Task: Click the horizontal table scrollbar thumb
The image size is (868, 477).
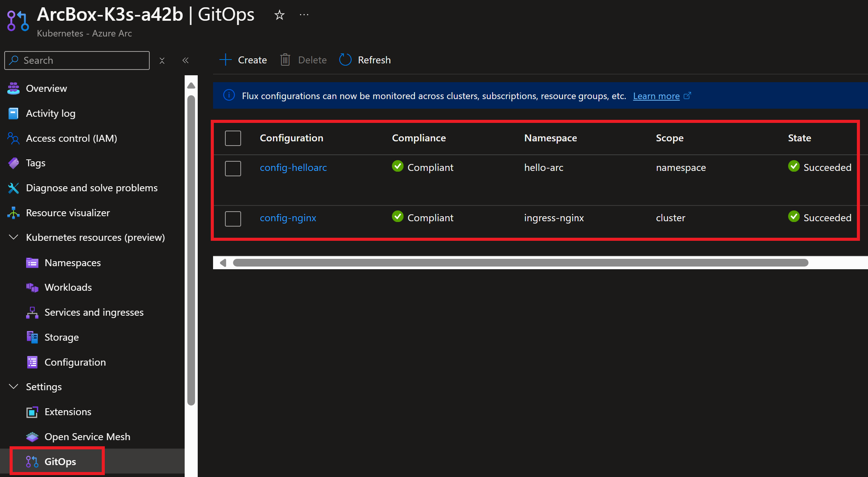Action: tap(521, 263)
